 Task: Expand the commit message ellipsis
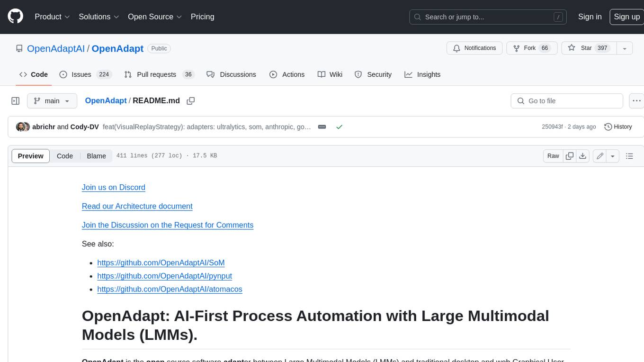pos(322,127)
